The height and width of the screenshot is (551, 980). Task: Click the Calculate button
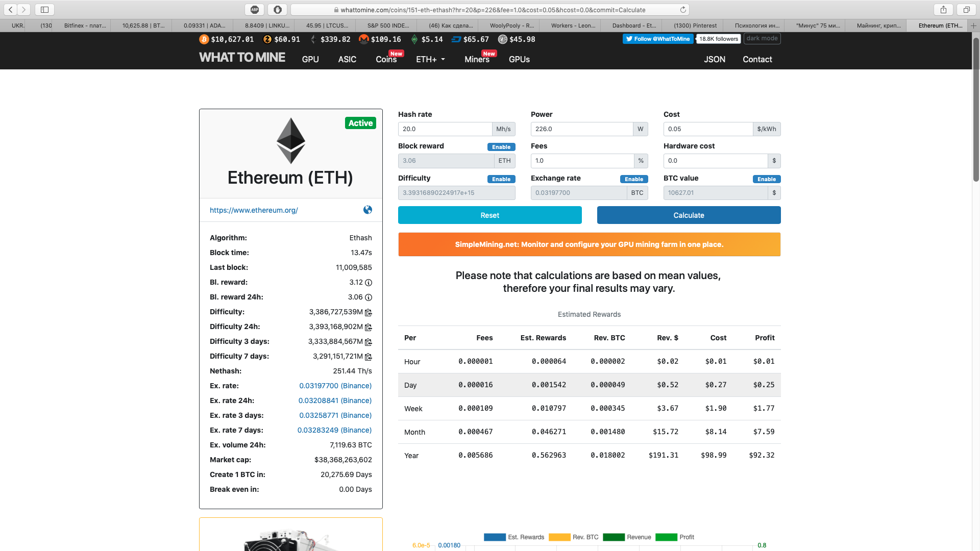(x=689, y=215)
